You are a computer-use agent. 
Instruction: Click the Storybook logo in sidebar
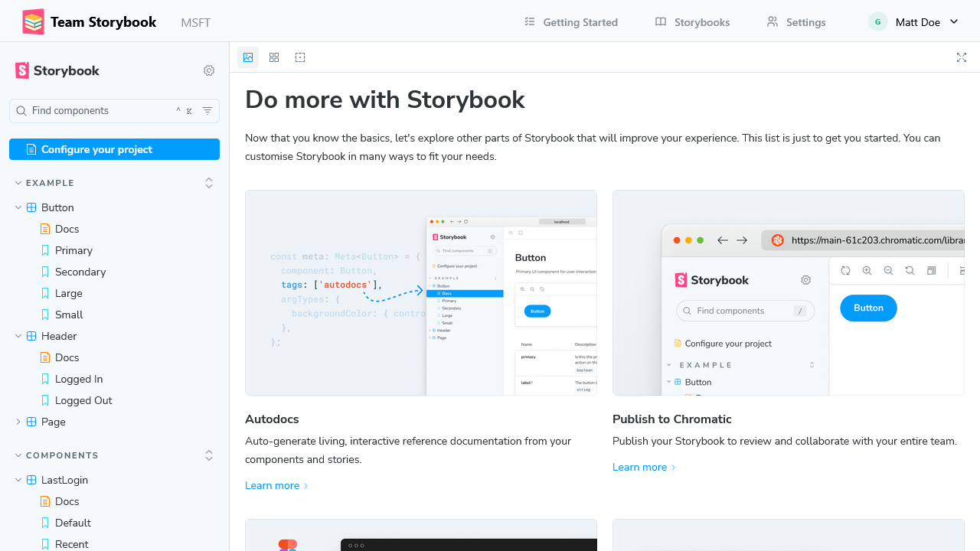click(57, 70)
